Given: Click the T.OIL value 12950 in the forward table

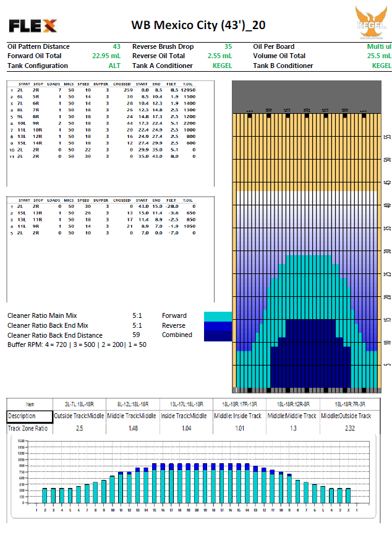Looking at the screenshot, I should pyautogui.click(x=188, y=90).
